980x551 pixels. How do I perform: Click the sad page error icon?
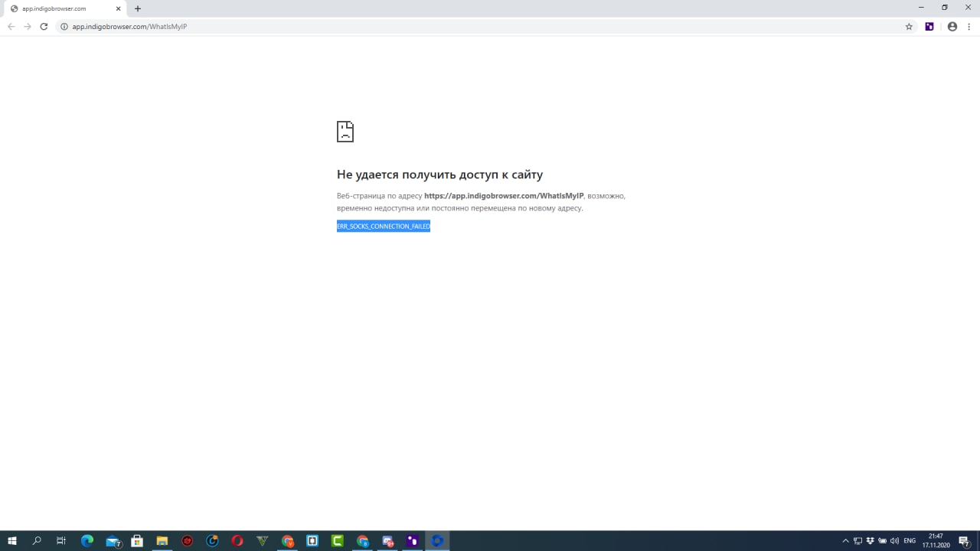[x=345, y=131]
